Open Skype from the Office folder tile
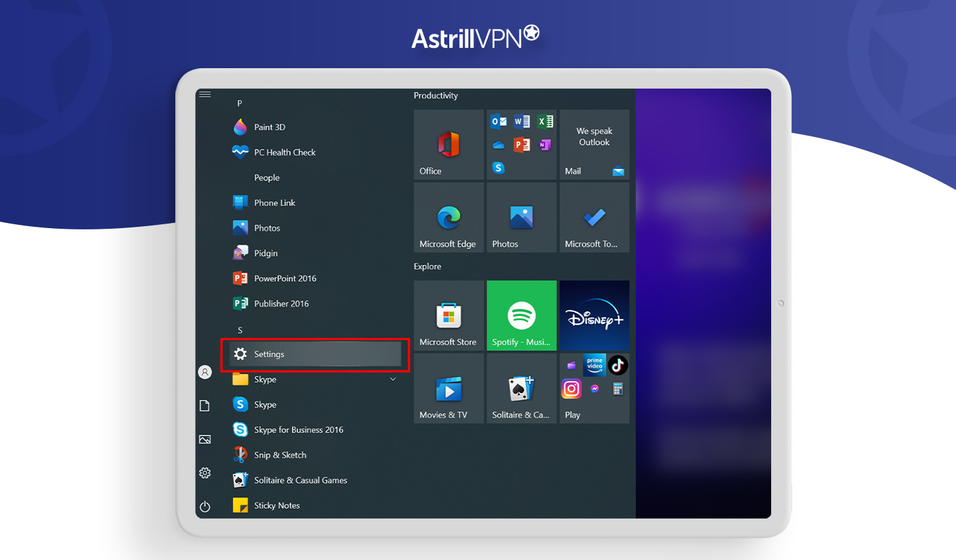 point(498,168)
